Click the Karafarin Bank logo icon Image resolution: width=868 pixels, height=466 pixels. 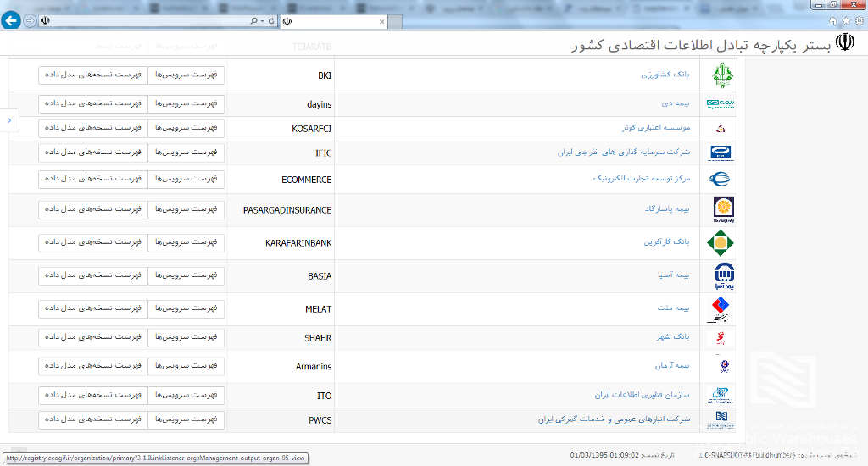[x=721, y=243]
